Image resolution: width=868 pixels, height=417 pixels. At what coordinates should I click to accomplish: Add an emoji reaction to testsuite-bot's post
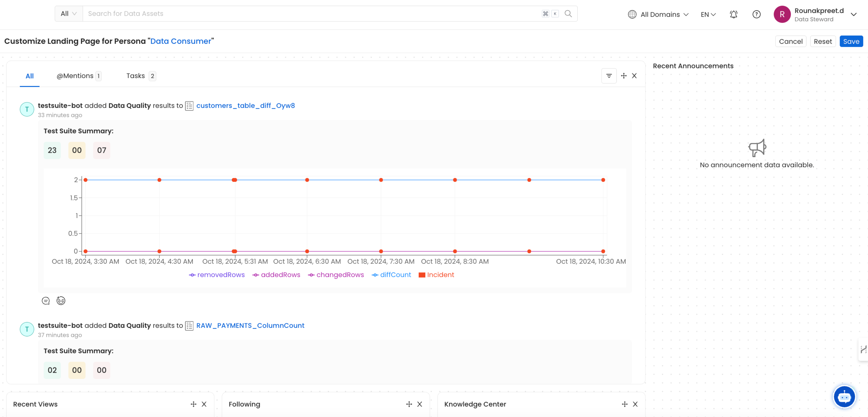coord(61,301)
